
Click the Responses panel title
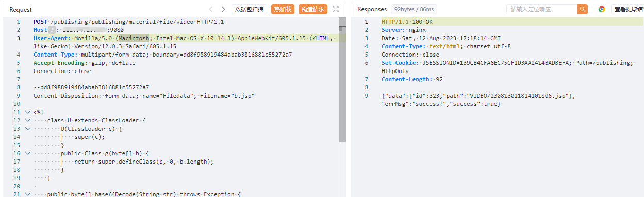pyautogui.click(x=372, y=9)
